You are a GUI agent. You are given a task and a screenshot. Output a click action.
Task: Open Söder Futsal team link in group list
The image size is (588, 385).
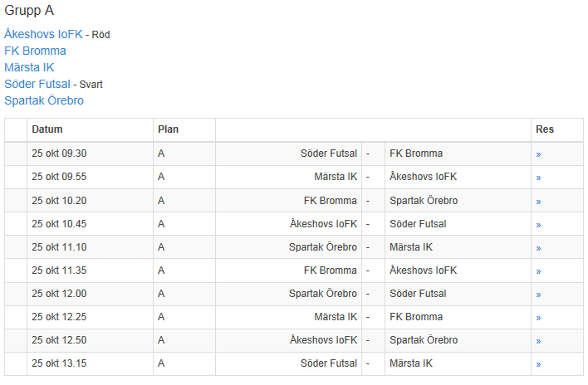(x=37, y=84)
